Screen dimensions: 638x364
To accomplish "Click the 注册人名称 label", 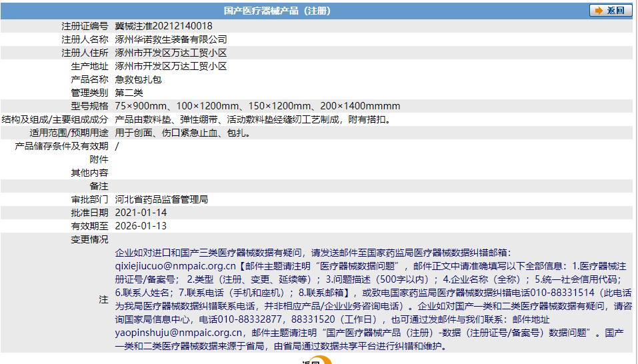I will pos(85,39).
